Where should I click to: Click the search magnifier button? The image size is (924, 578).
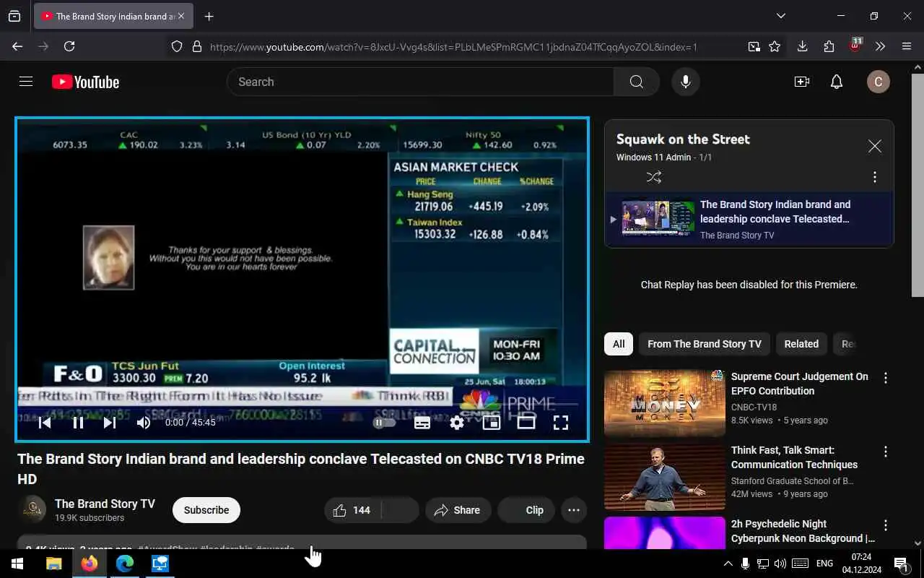click(x=636, y=82)
